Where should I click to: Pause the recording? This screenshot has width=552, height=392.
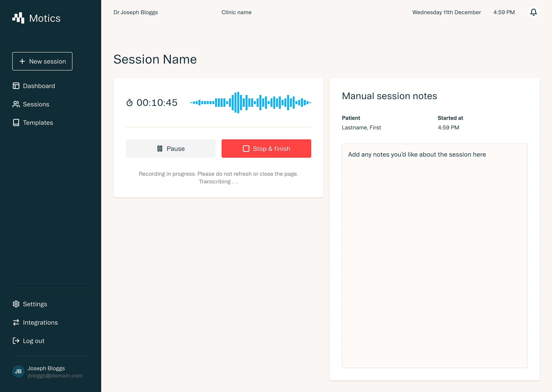pos(170,149)
